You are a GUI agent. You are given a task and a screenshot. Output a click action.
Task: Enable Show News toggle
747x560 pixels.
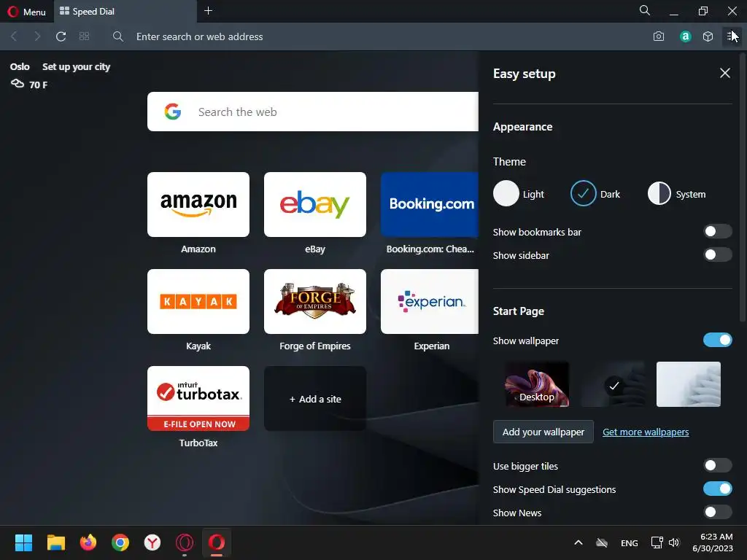click(718, 512)
